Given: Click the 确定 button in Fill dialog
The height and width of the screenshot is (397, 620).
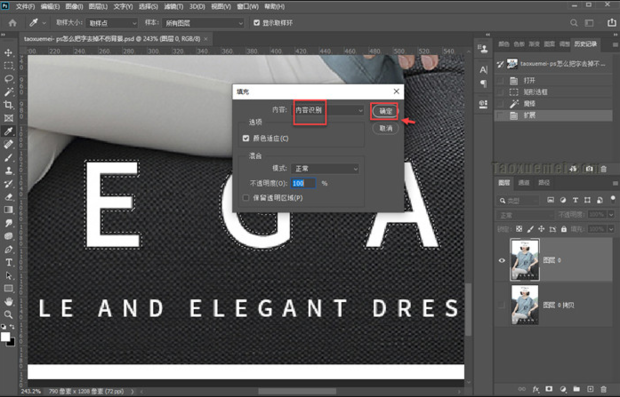Looking at the screenshot, I should point(385,111).
